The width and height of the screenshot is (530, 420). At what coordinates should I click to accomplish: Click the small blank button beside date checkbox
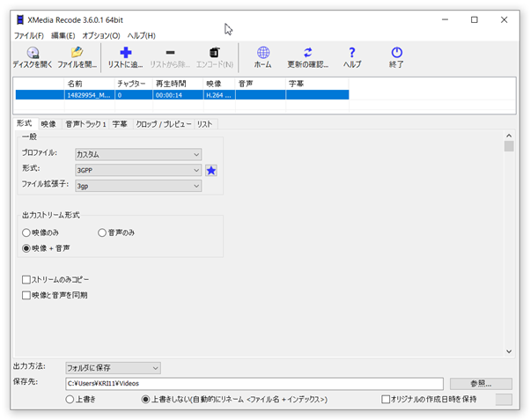[504, 400]
